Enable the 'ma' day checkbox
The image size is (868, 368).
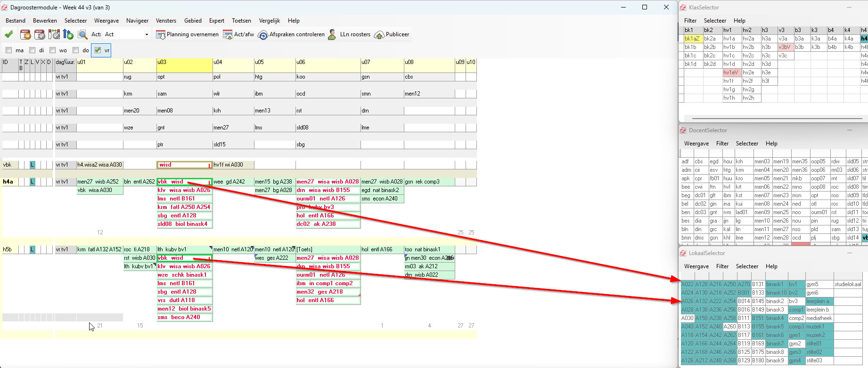tap(8, 50)
